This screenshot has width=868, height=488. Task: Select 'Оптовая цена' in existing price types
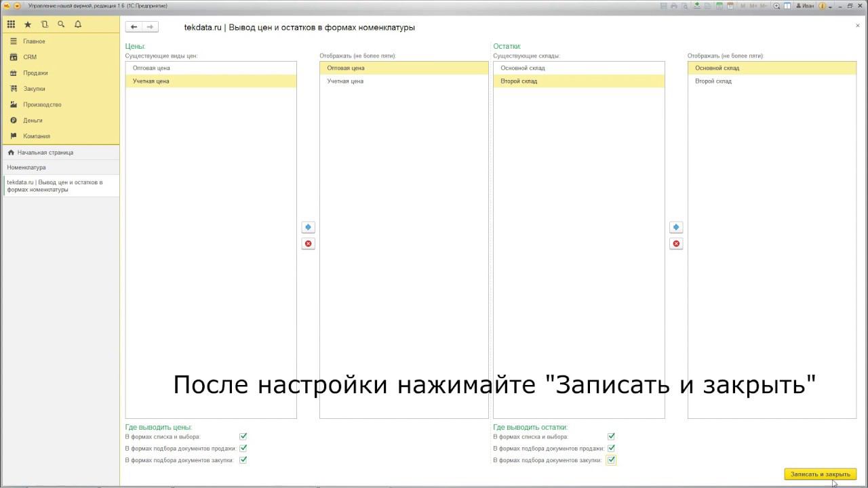click(x=211, y=68)
